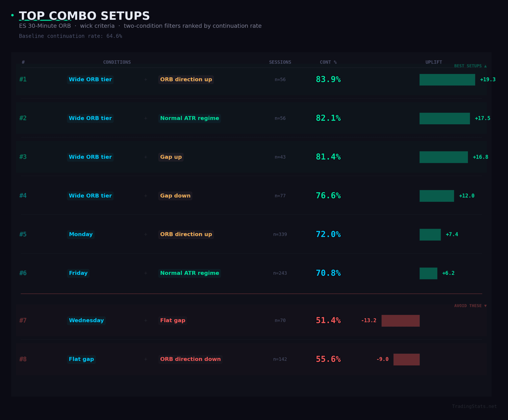The height and width of the screenshot is (420, 508).
Task: Click the Gap down condition tag
Action: pos(175,196)
